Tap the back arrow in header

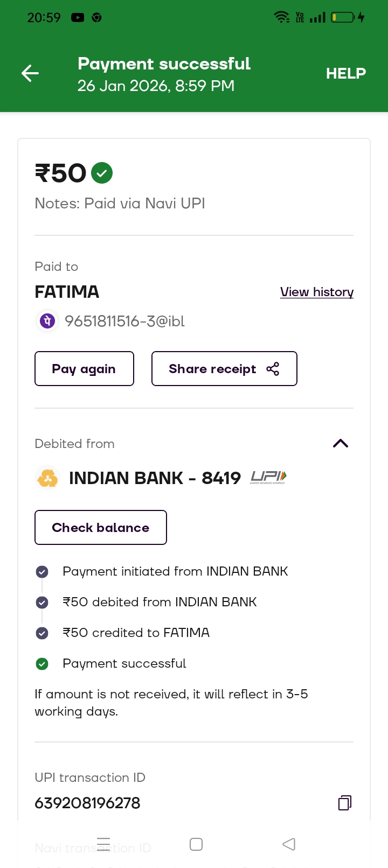[x=30, y=73]
